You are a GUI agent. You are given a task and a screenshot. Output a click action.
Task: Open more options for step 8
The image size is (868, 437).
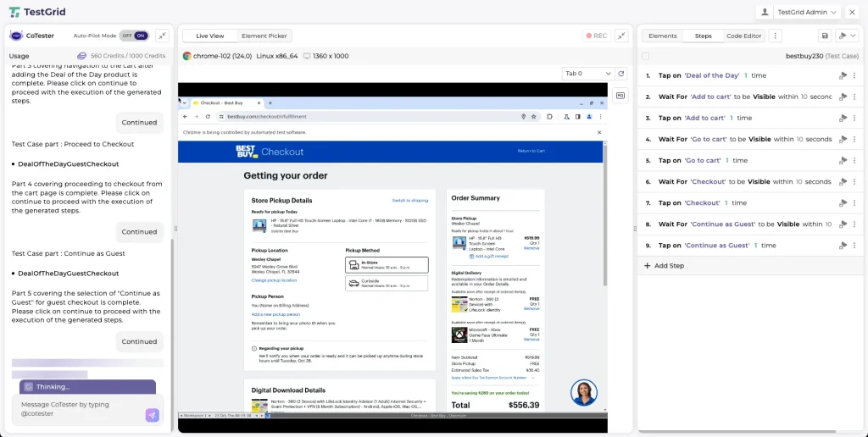(x=854, y=224)
